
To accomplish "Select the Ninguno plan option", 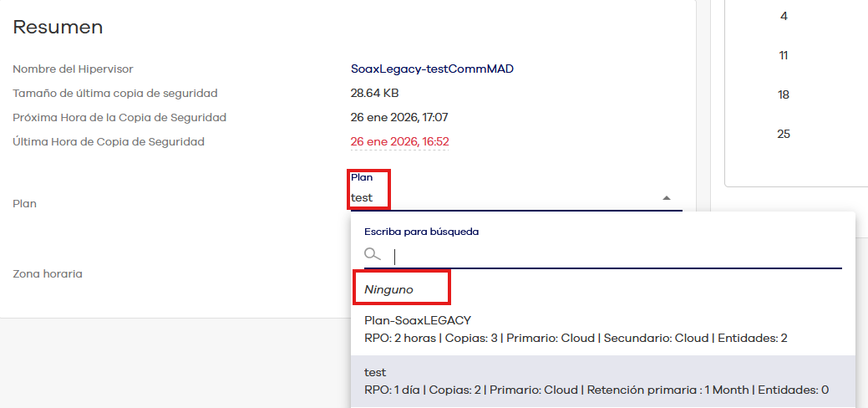I will (389, 289).
